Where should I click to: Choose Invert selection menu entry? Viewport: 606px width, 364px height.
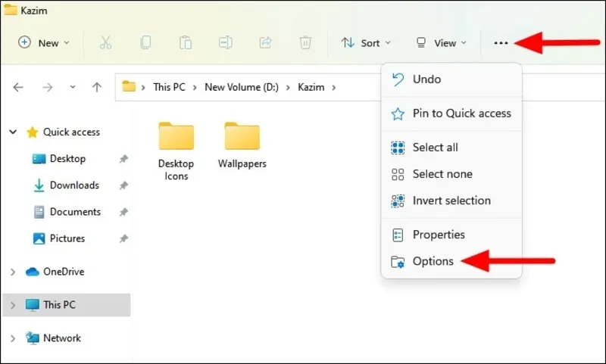(451, 201)
